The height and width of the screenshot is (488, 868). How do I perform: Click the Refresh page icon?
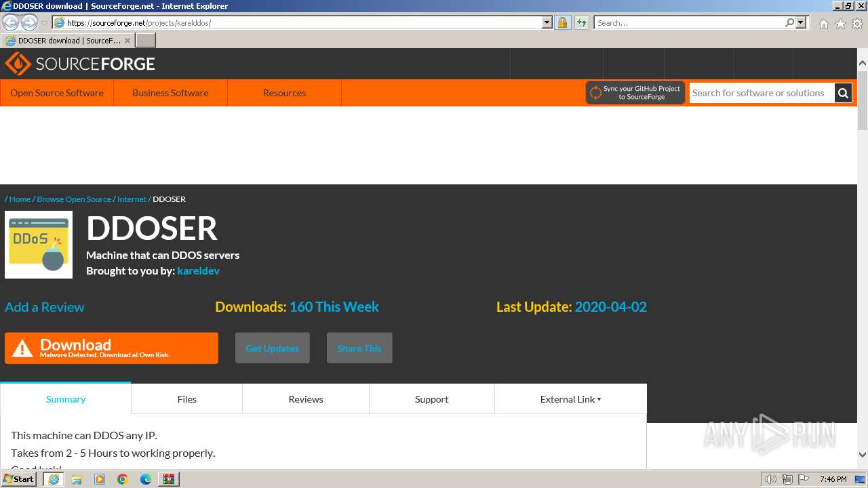point(581,22)
